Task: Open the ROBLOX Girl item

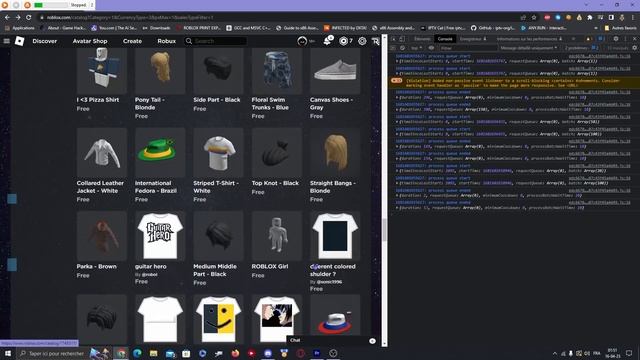Action: (277, 245)
